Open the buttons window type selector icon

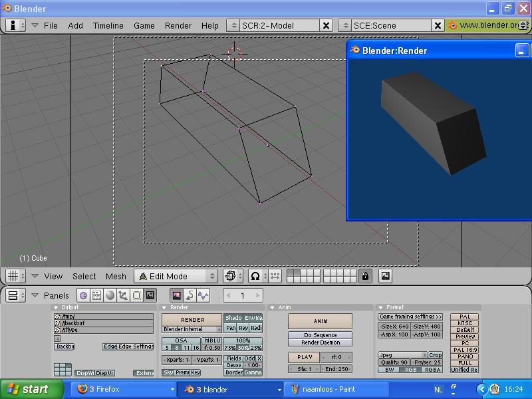tap(15, 295)
